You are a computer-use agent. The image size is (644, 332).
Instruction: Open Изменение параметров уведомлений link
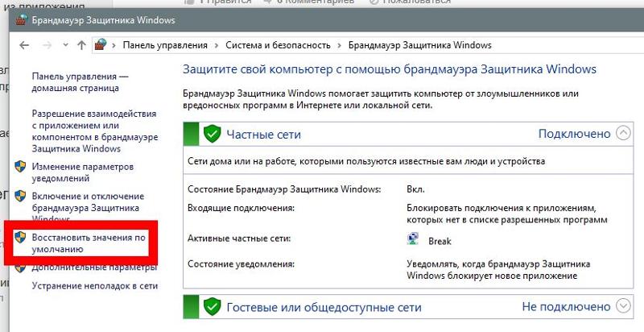[83, 172]
